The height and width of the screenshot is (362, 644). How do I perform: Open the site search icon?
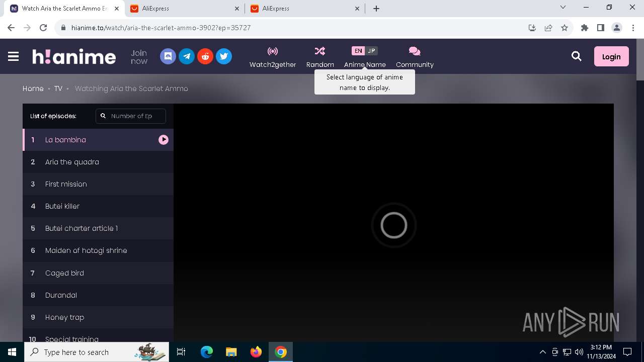click(577, 56)
